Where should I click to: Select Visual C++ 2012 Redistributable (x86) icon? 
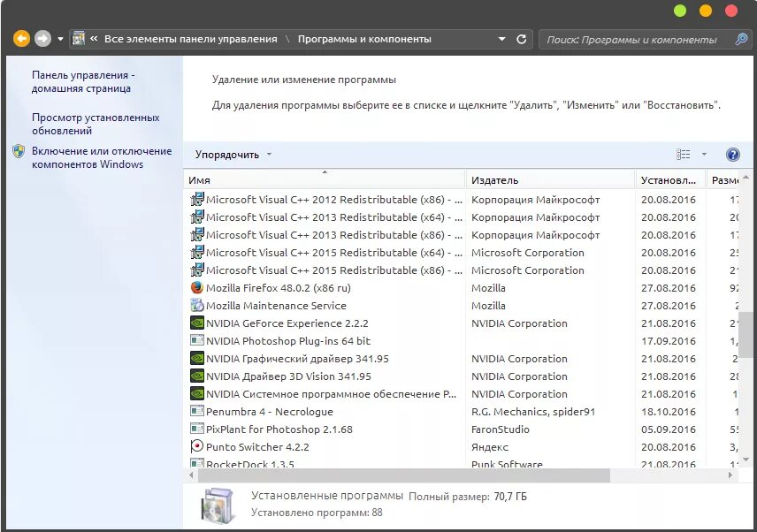click(197, 199)
